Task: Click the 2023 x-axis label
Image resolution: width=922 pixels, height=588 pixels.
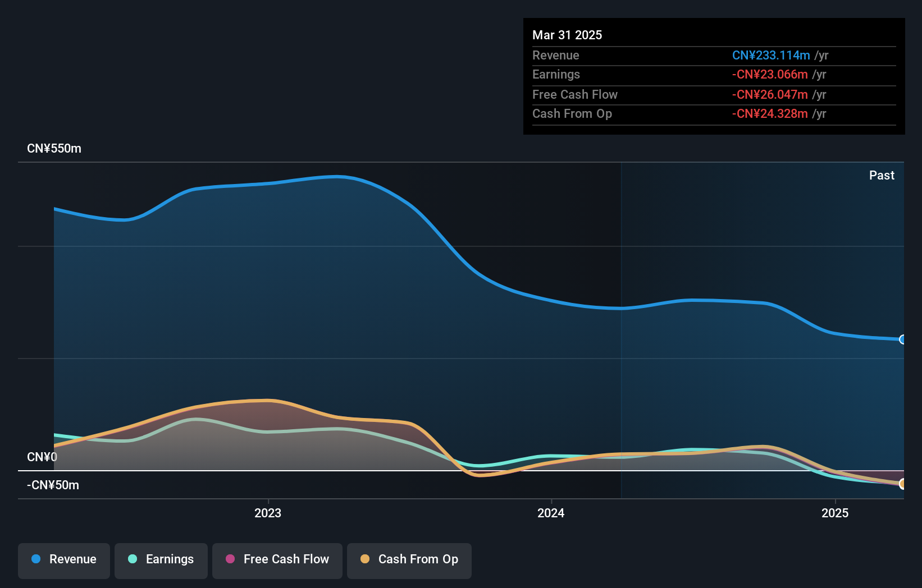Action: (x=268, y=513)
